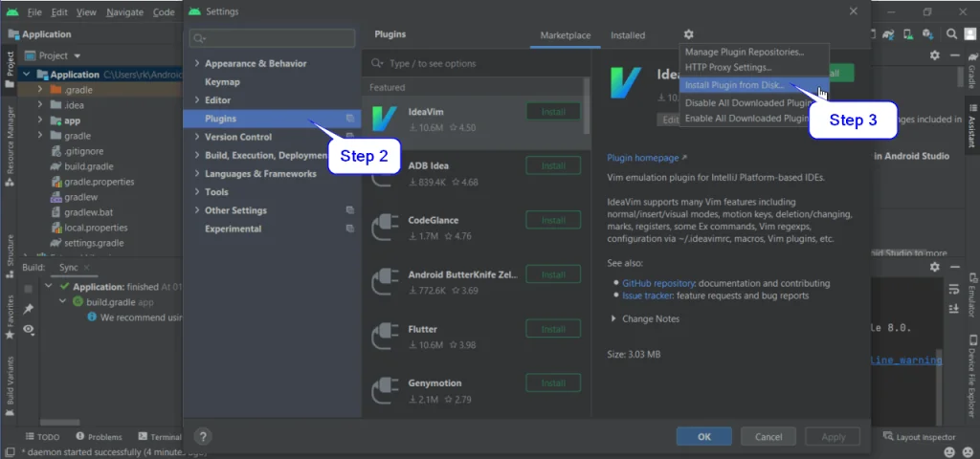980x459 pixels.
Task: Click scroll-to-end icon in Build output
Action: point(953,309)
